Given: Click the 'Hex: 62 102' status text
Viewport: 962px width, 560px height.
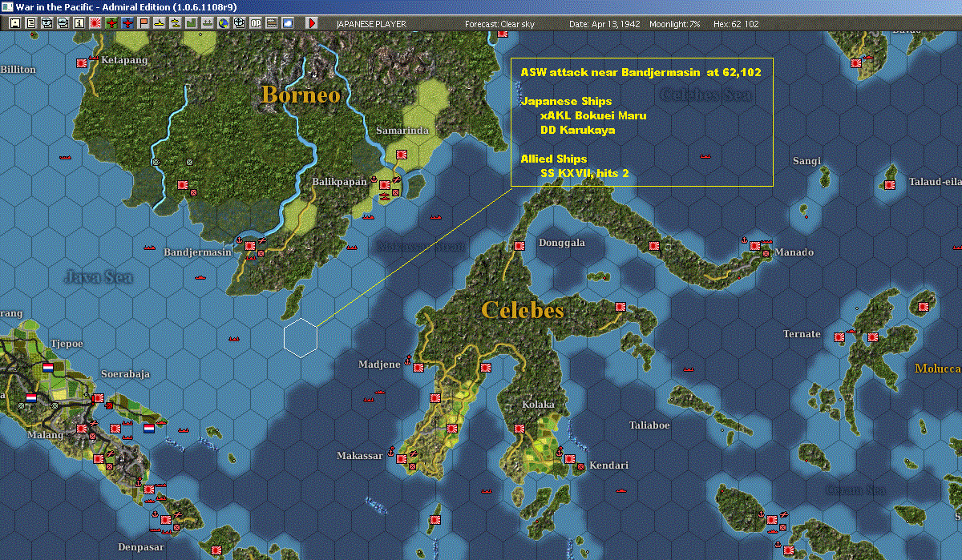Looking at the screenshot, I should [735, 24].
